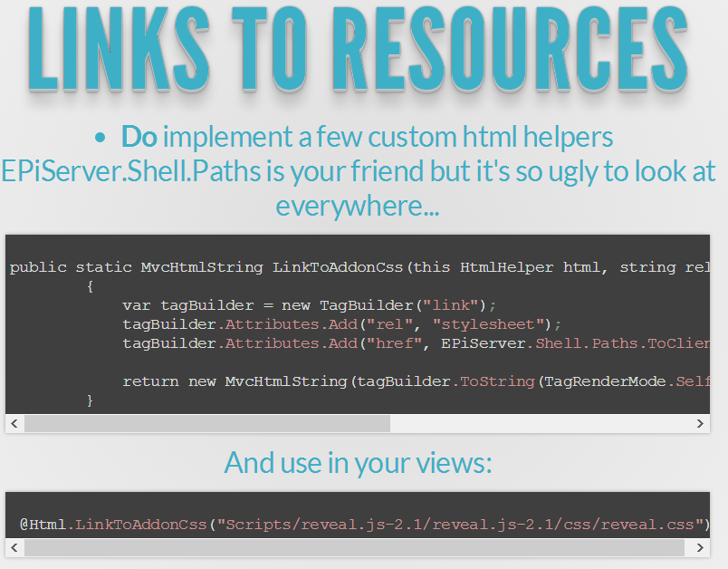The height and width of the screenshot is (569, 728).
Task: Click right arrow of the @Html code block scrollbar
Action: tap(700, 548)
